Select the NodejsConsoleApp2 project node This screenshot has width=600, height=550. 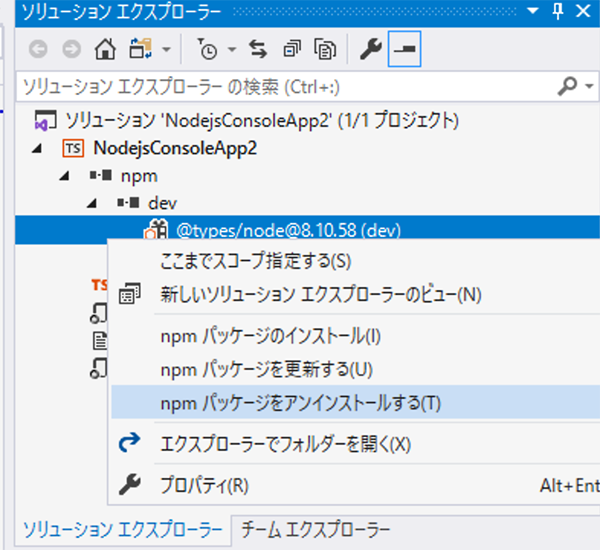tap(175, 148)
